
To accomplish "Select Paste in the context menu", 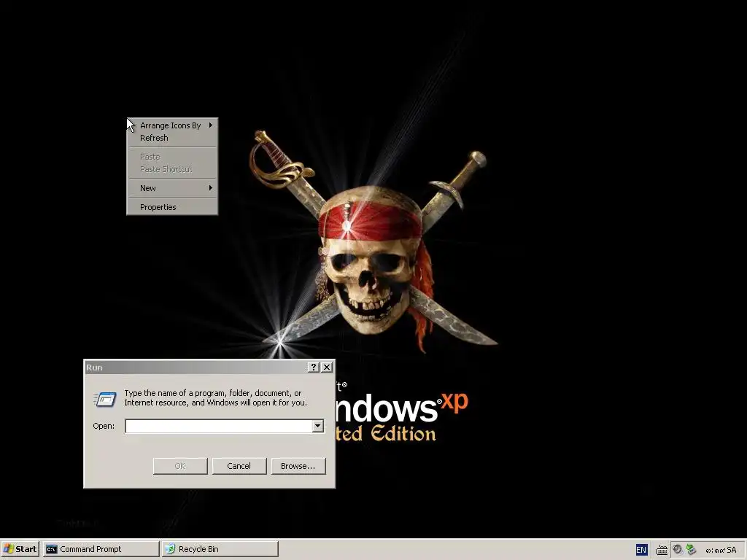I will (x=172, y=157).
